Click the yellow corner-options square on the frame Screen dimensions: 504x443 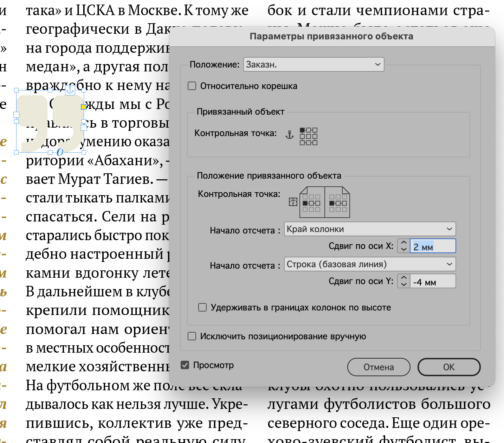point(83,107)
